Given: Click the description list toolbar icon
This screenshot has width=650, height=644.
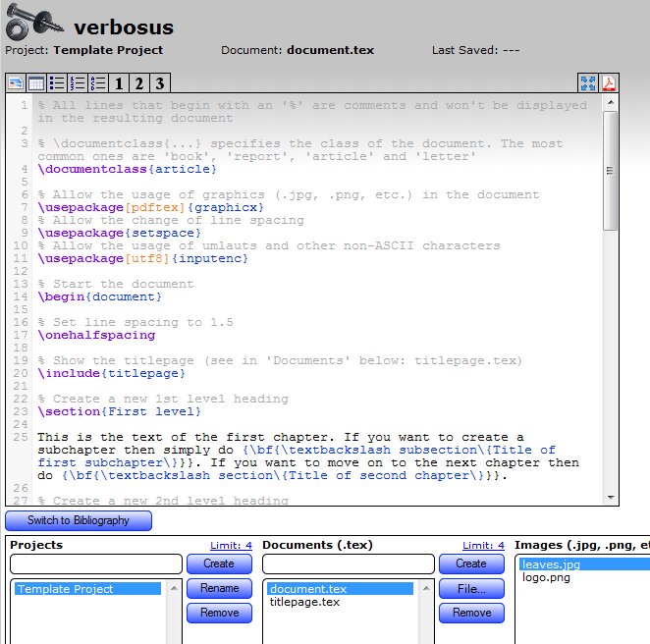Looking at the screenshot, I should click(98, 83).
